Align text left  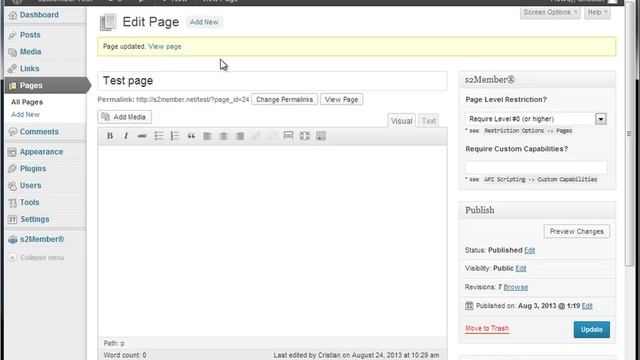click(x=207, y=136)
